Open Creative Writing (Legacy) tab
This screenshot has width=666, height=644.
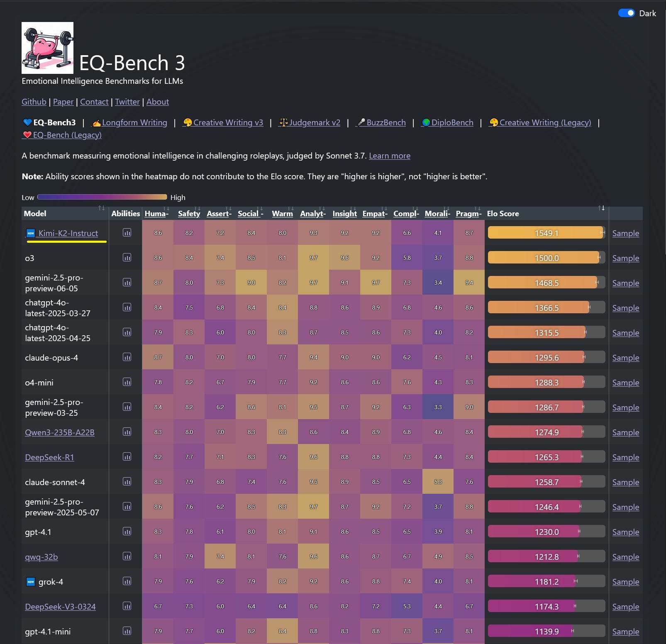point(540,122)
